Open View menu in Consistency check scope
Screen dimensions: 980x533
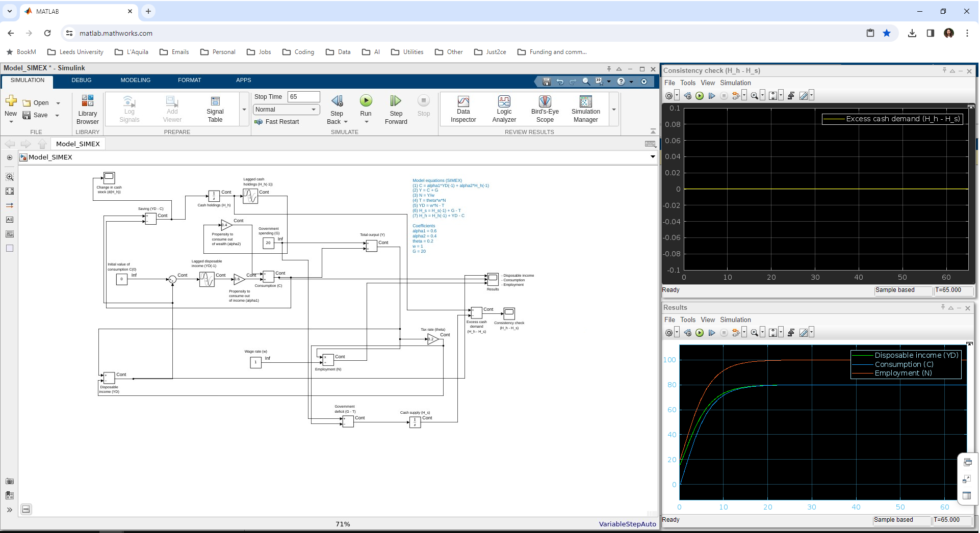click(707, 83)
